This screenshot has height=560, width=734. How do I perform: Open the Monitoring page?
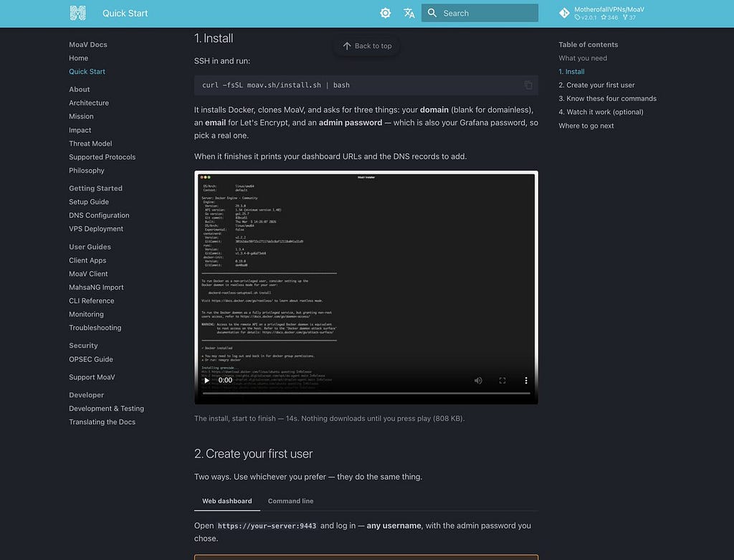pos(87,315)
